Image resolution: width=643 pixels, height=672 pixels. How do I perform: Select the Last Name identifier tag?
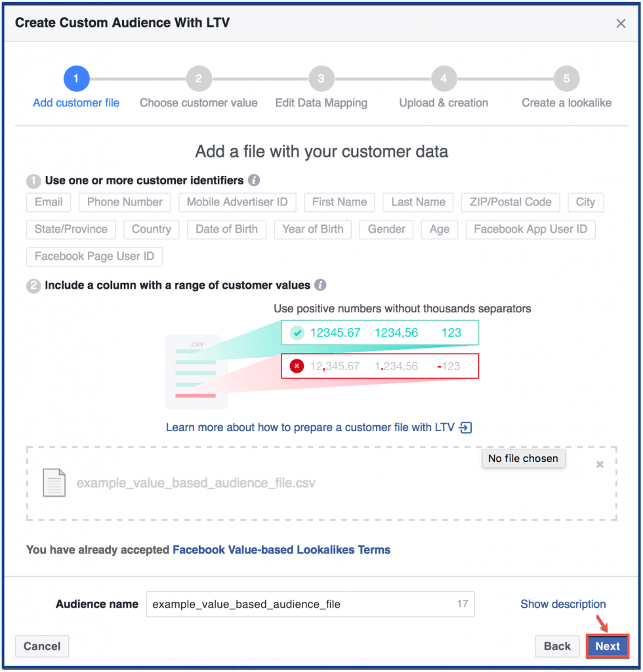pyautogui.click(x=418, y=202)
